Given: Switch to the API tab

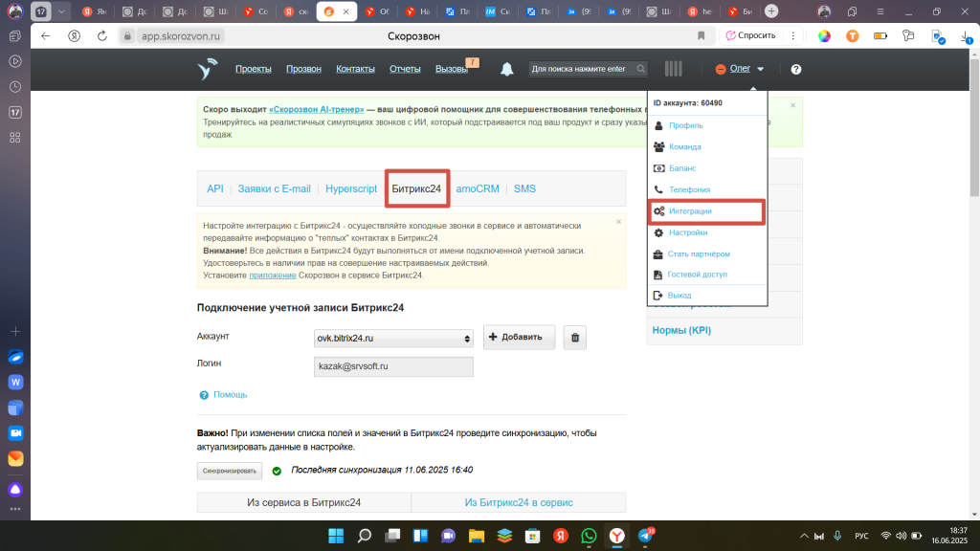Looking at the screenshot, I should coord(215,188).
